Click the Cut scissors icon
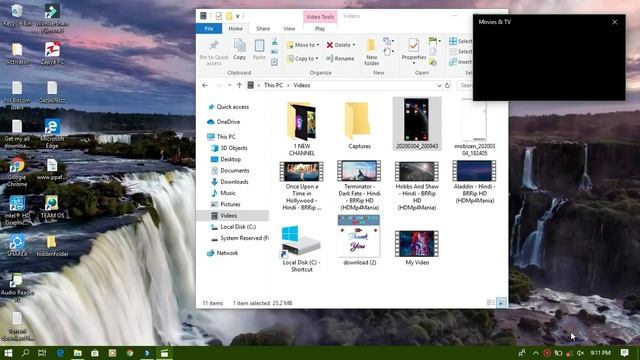This screenshot has width=640, height=360. (x=275, y=42)
